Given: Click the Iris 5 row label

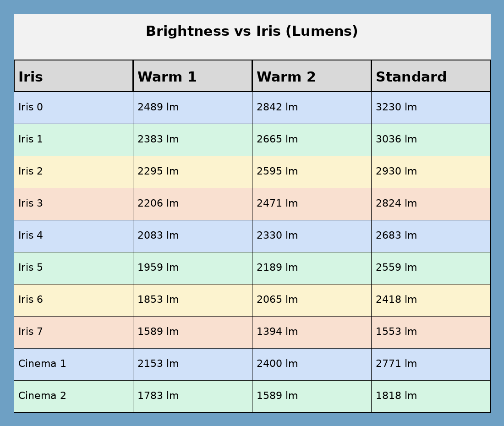Looking at the screenshot, I should (31, 268).
